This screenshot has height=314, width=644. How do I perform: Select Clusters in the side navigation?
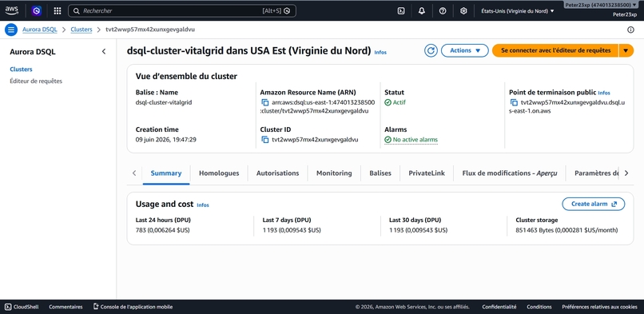(x=21, y=70)
